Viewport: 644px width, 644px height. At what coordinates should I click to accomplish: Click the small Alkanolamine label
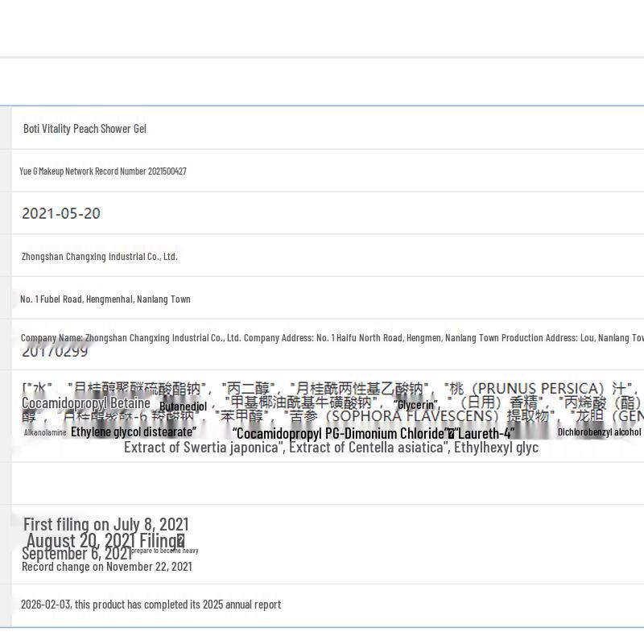[x=45, y=432]
